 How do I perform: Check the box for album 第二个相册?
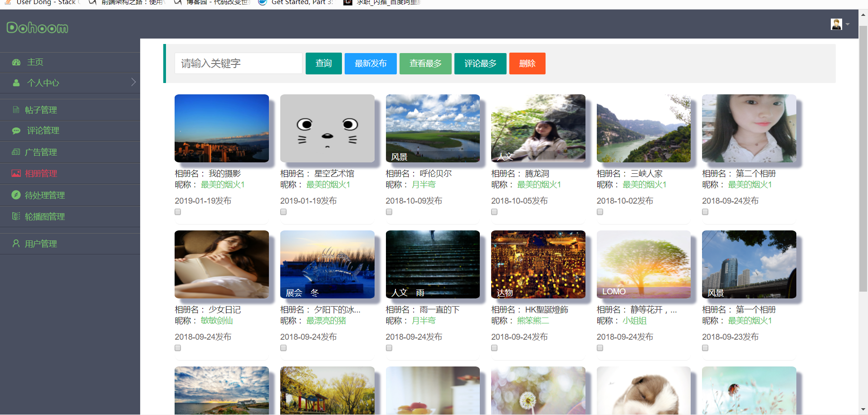click(x=705, y=212)
